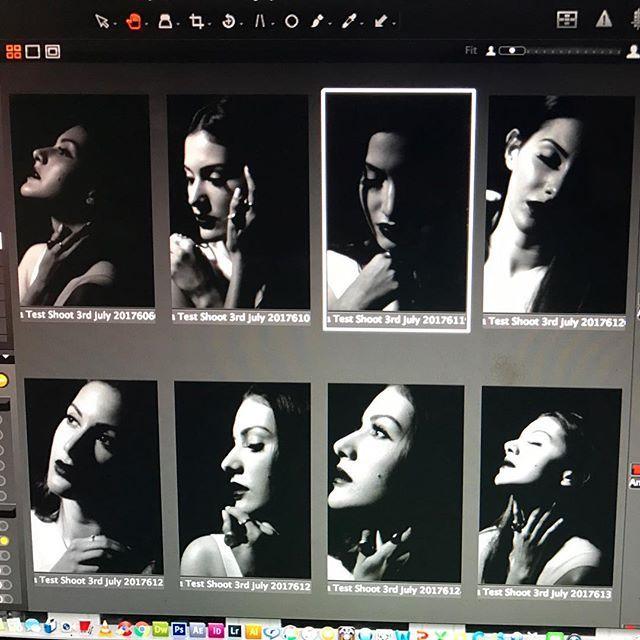Toggle the exposure warning triangle

(604, 19)
